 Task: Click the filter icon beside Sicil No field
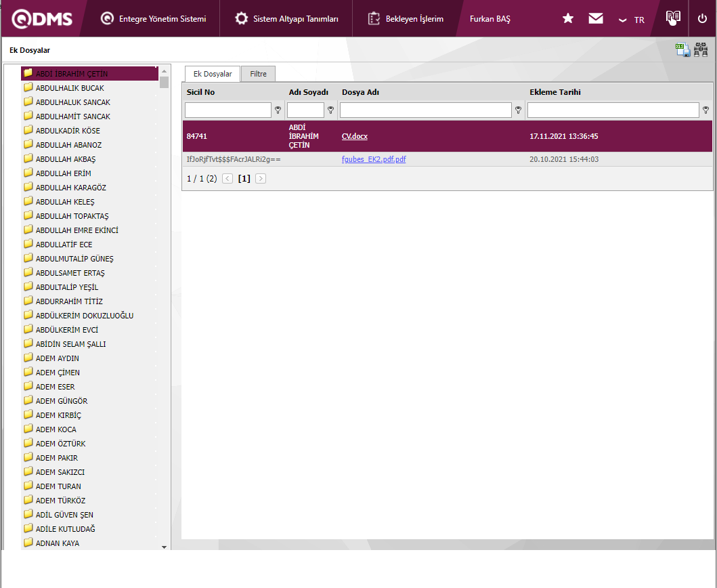tap(278, 110)
